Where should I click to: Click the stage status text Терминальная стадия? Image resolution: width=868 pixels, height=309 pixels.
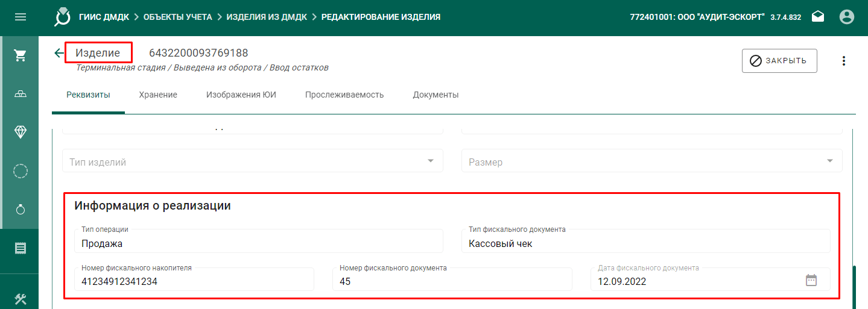121,67
